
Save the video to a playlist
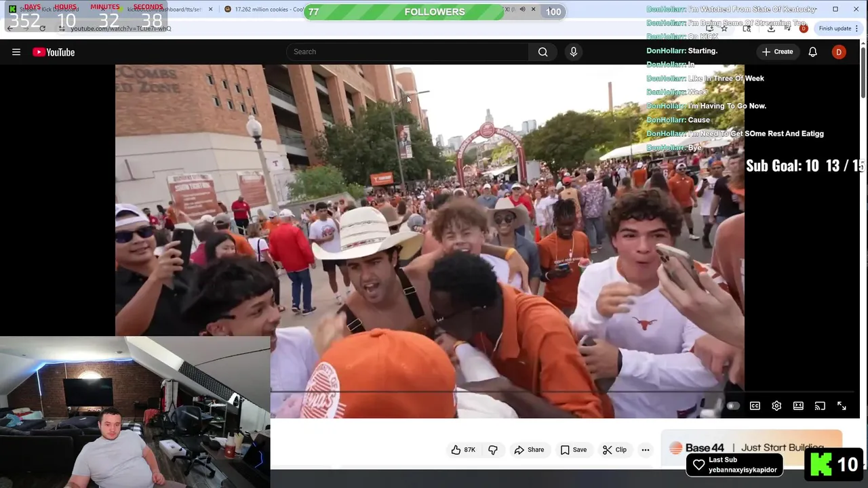point(574,449)
